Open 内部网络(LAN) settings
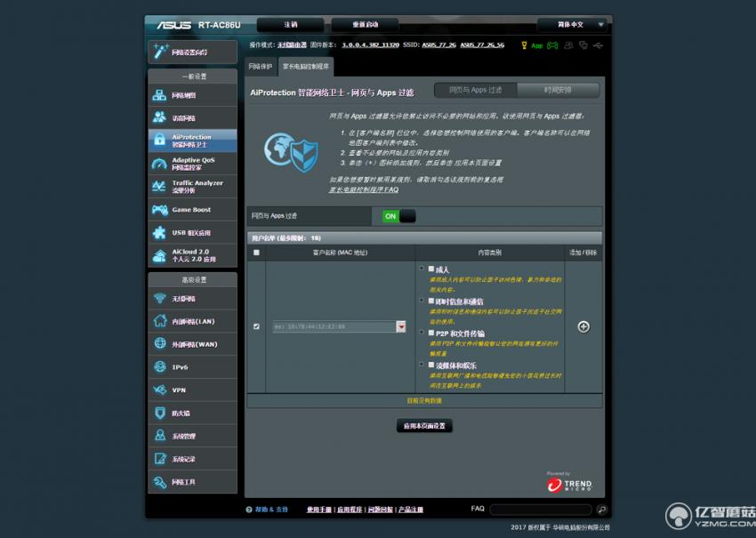 192,321
